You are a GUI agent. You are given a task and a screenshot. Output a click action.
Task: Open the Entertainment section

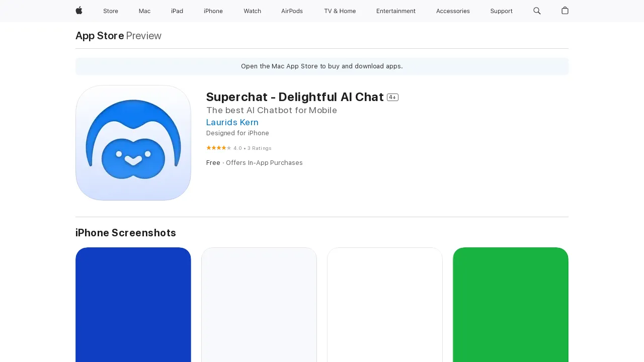pyautogui.click(x=396, y=11)
